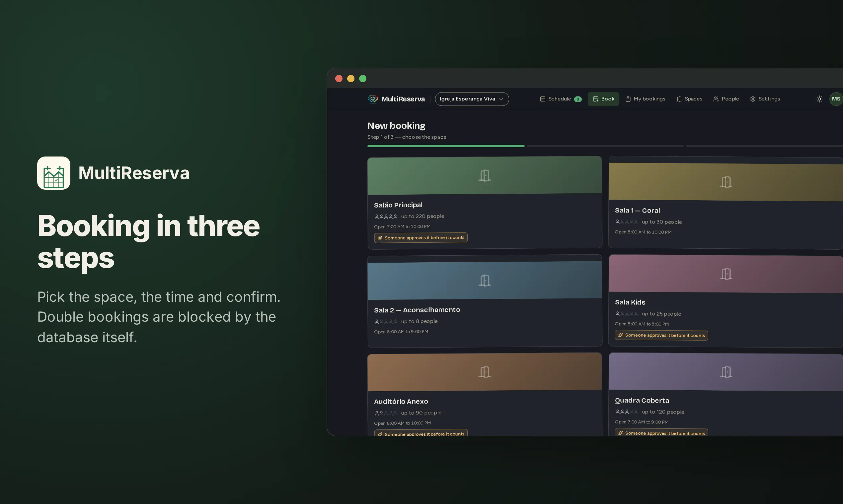Click the Spaces door icon in navbar
Viewport: 843px width, 504px height.
point(679,99)
